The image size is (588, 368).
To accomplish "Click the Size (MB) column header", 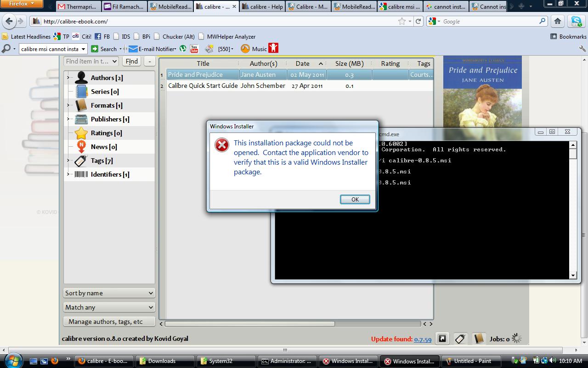I will (349, 63).
